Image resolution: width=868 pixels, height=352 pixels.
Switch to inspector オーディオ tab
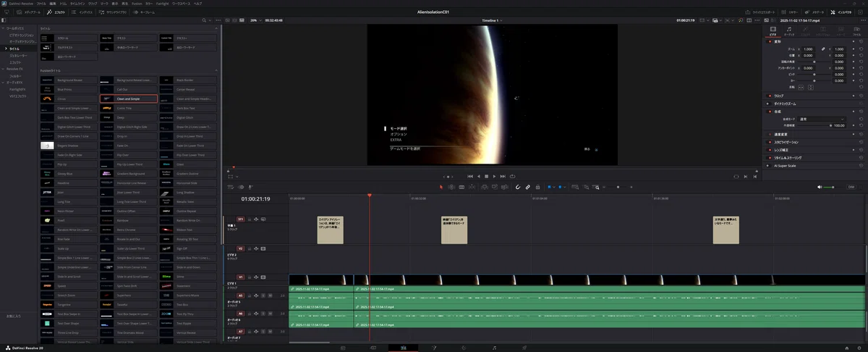[x=789, y=30]
